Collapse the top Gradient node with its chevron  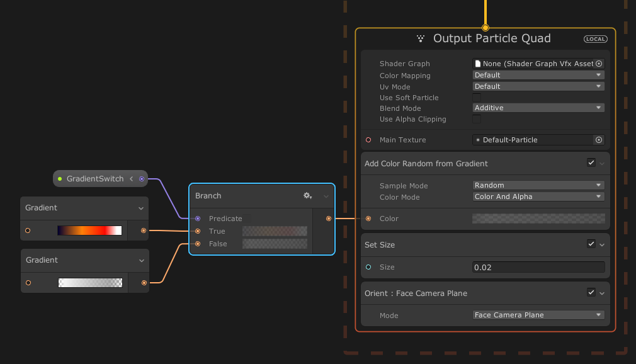coord(141,208)
